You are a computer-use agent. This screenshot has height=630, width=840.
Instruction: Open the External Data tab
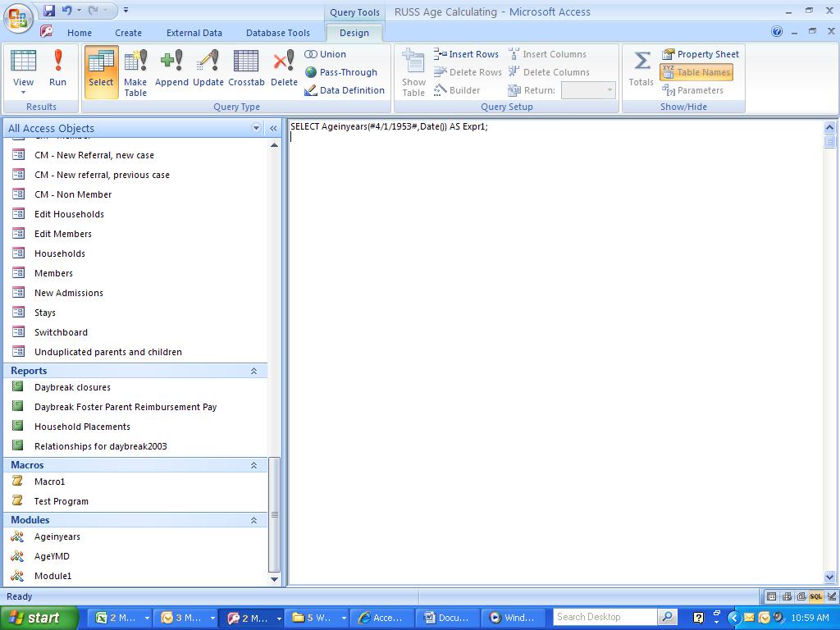click(194, 33)
